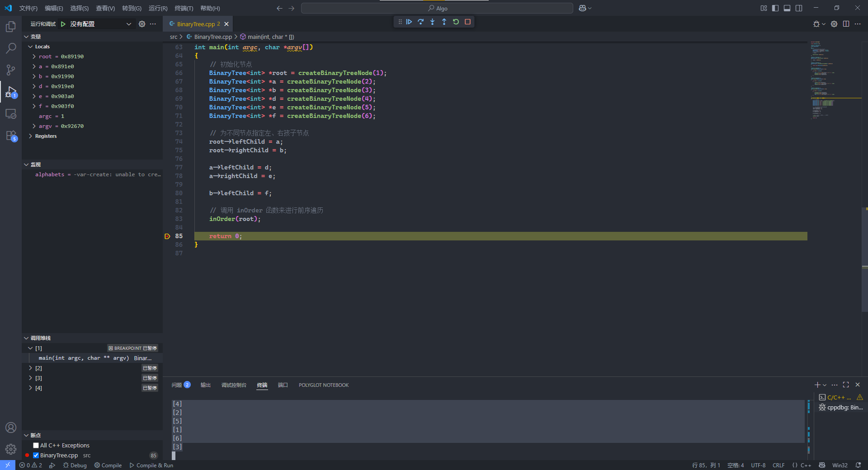The image size is (868, 470).
Task: Stop the debugging session
Action: click(x=467, y=22)
